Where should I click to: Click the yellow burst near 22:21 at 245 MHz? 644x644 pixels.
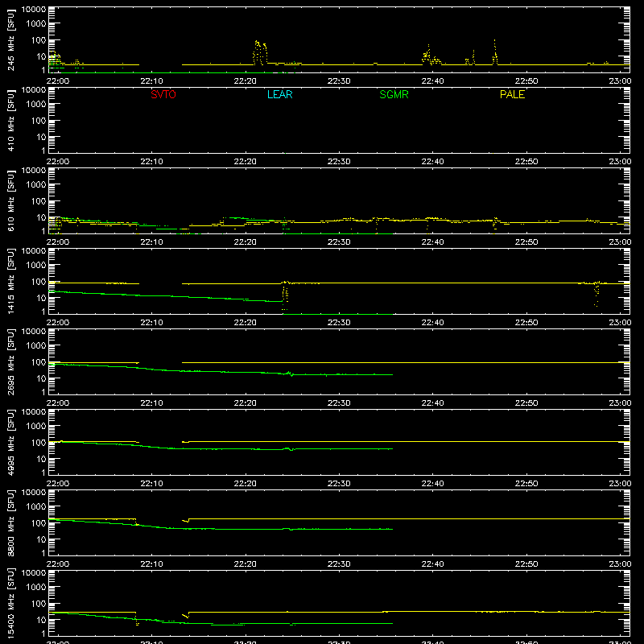tap(259, 52)
